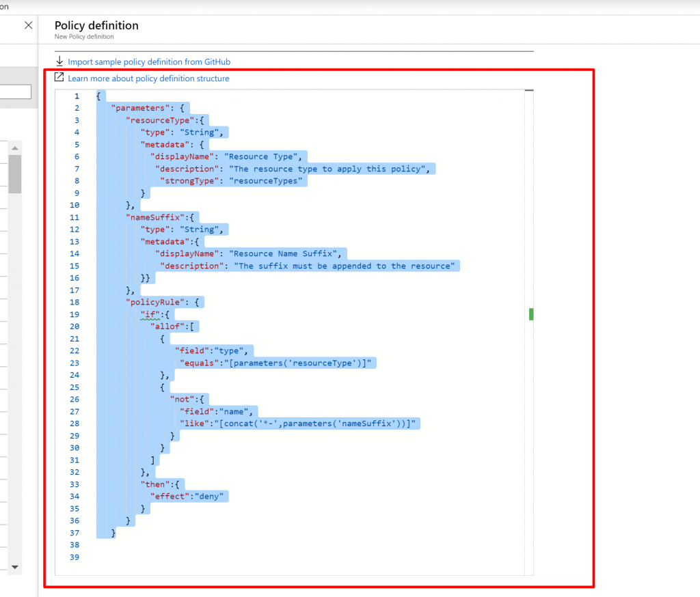This screenshot has width=700, height=597.
Task: Click the external link icon beside Learn more
Action: (x=59, y=78)
